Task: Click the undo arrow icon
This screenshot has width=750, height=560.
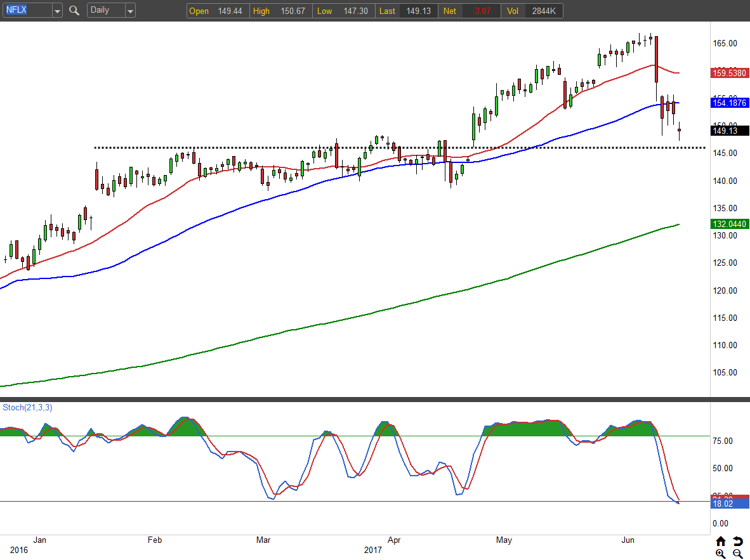Action: pyautogui.click(x=737, y=541)
